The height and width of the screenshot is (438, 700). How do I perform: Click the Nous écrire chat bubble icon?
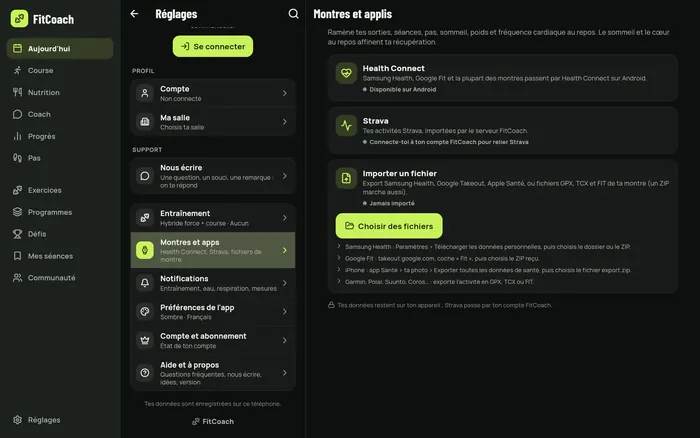tap(145, 176)
